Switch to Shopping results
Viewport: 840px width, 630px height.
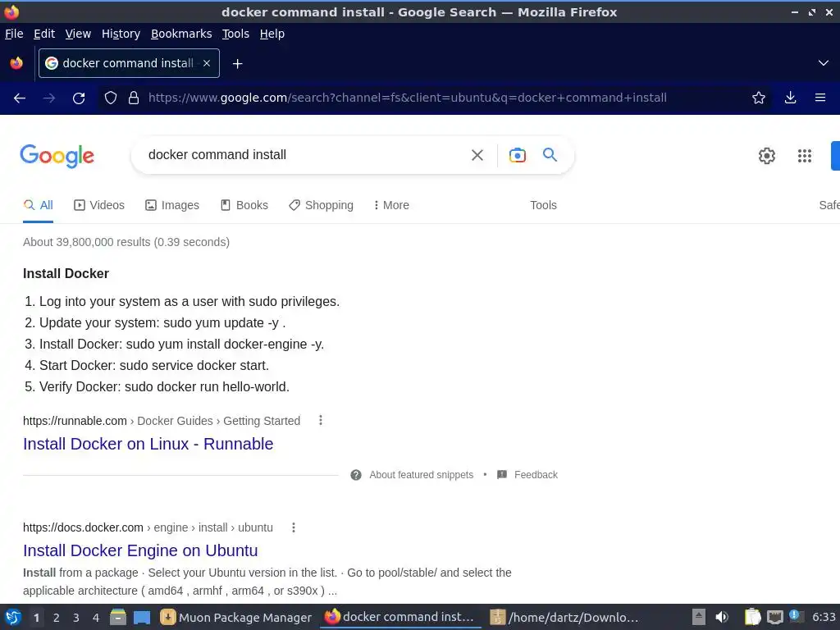(x=321, y=205)
